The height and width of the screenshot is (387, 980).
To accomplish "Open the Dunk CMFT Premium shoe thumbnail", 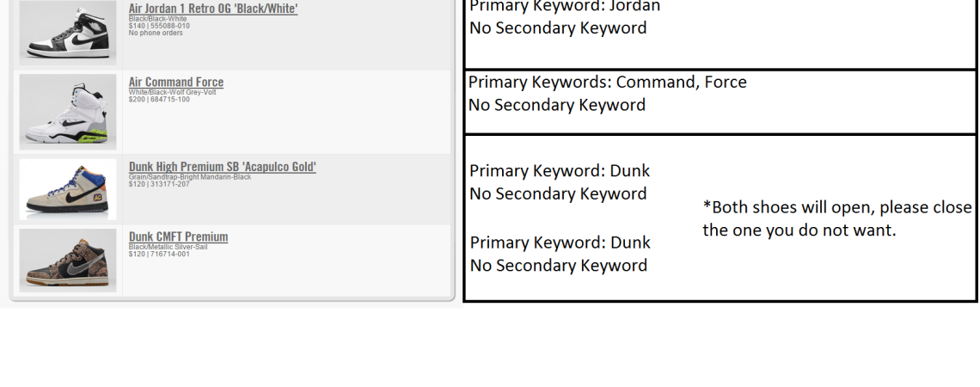I will 67,260.
